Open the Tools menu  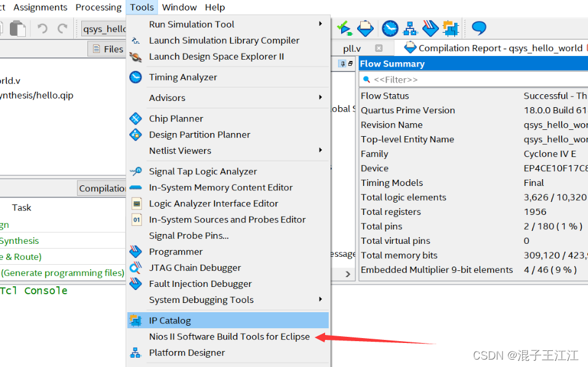tap(142, 7)
